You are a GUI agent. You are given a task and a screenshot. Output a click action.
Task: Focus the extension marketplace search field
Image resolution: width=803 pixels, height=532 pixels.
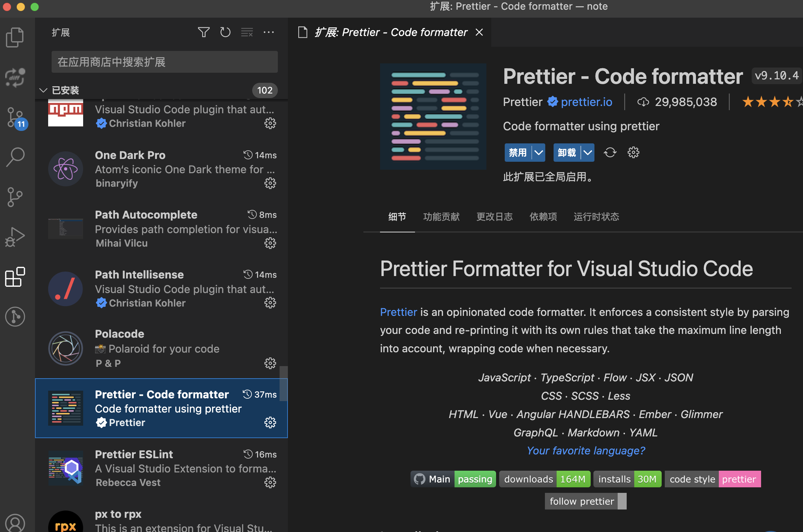coord(165,62)
